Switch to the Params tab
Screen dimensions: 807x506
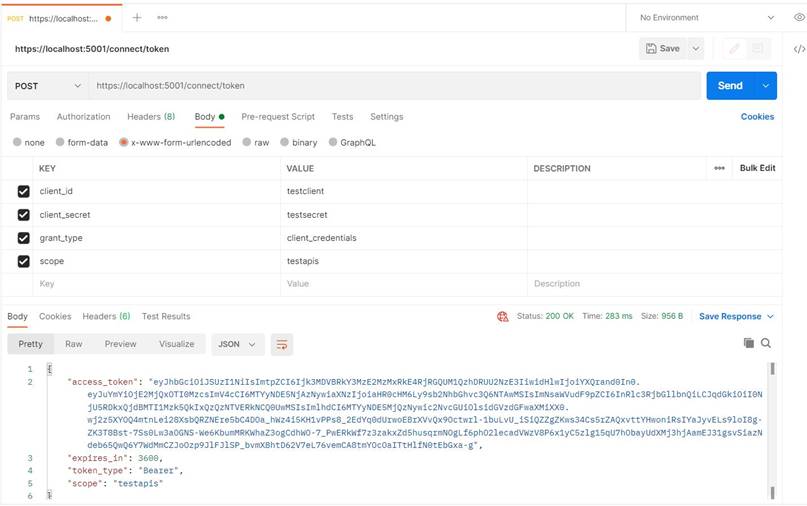pos(25,117)
